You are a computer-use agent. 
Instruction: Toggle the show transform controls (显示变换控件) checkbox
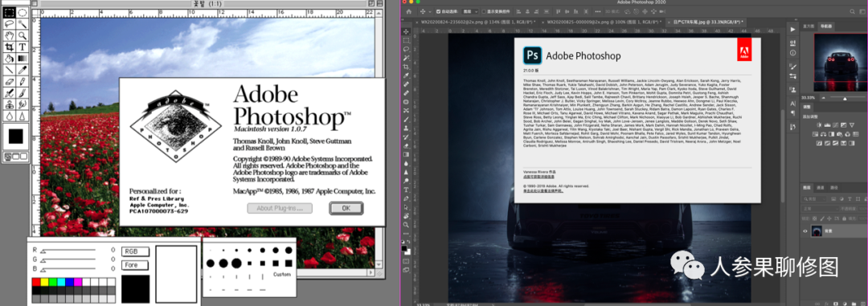[483, 11]
